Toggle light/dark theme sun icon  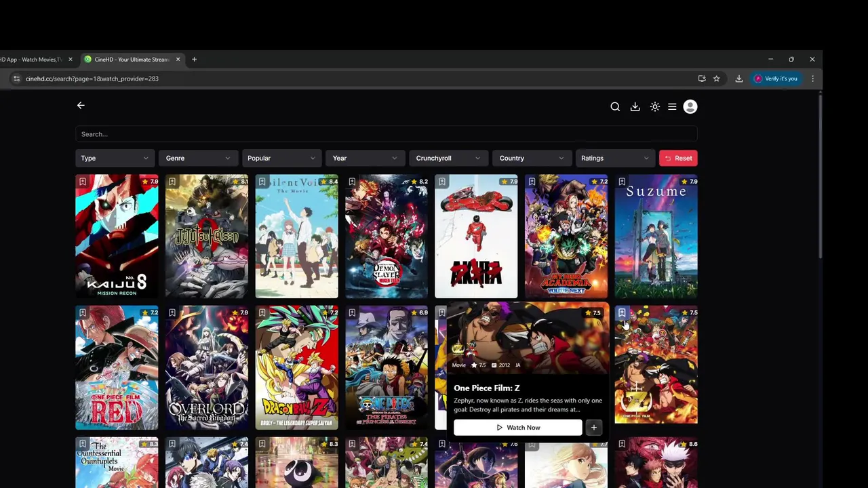click(655, 106)
